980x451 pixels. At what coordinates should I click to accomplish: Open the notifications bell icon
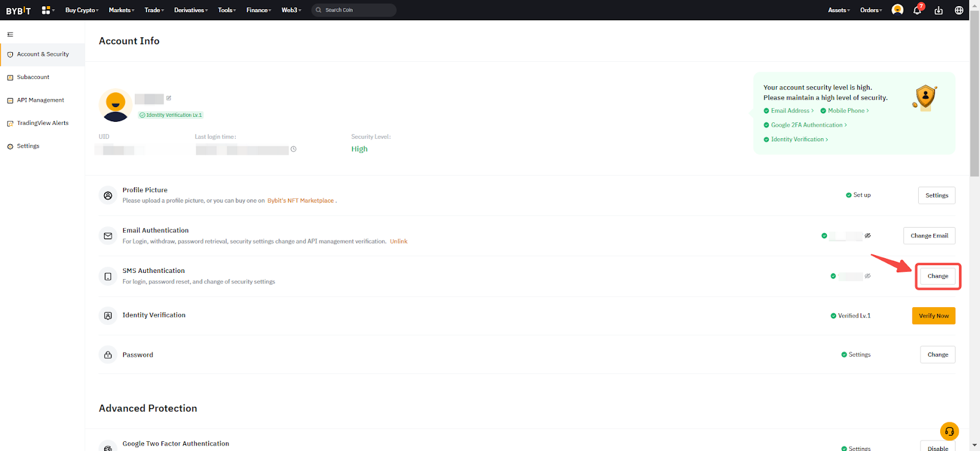[x=917, y=10]
